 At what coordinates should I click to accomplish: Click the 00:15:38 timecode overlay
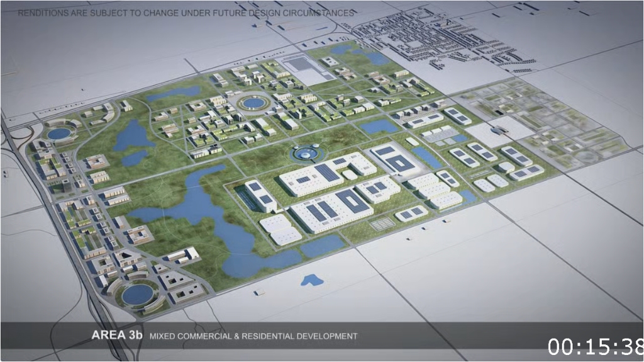[596, 347]
